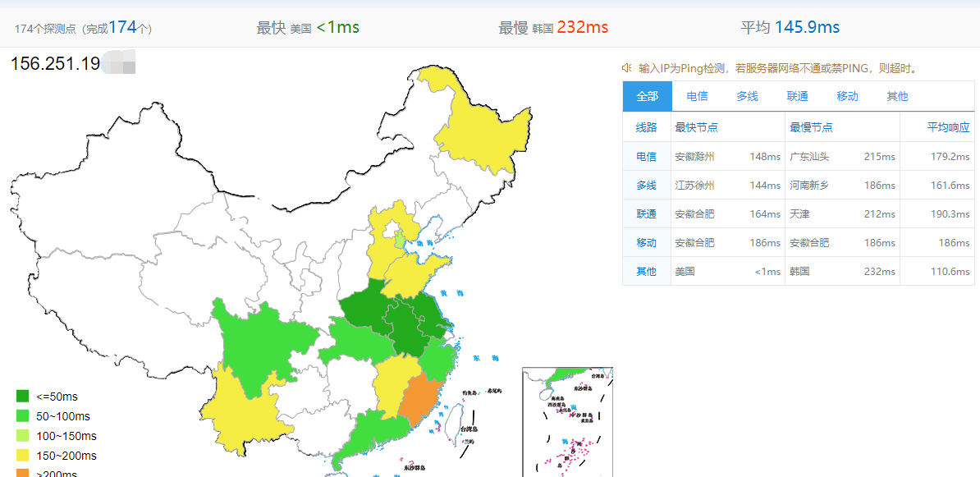980x477 pixels.
Task: Select the 移动 tab
Action: [848, 96]
